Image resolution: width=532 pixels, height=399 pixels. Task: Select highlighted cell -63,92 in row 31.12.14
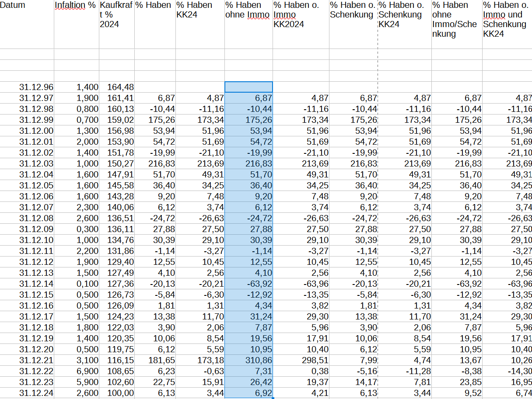(x=248, y=284)
